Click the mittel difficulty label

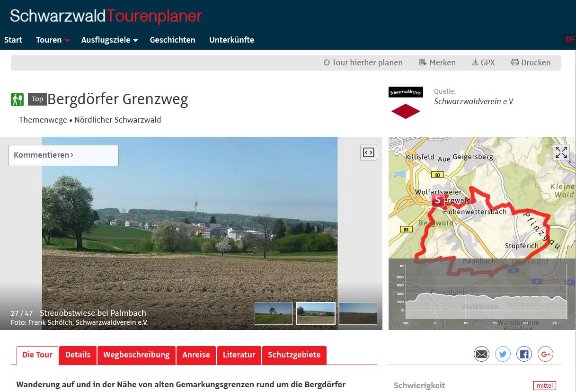(544, 385)
